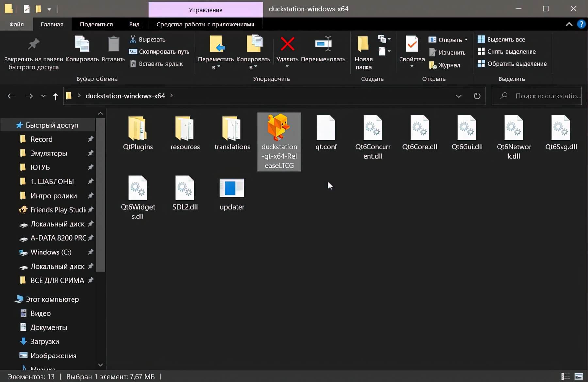
Task: Select the qt.conf file
Action: (x=326, y=133)
